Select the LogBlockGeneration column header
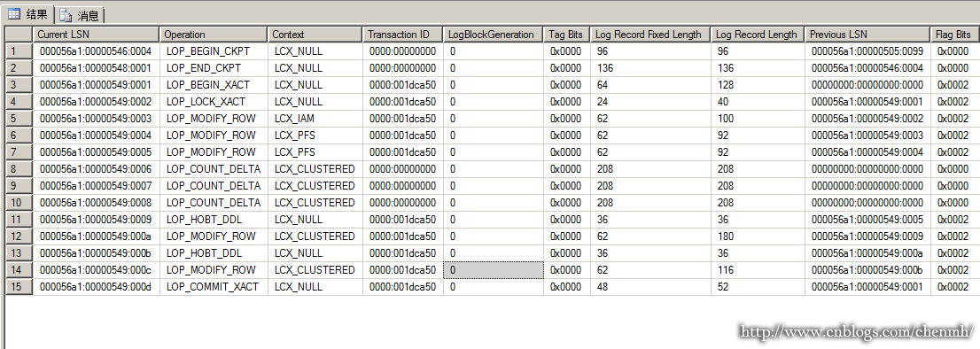This screenshot has width=980, height=349. (494, 35)
